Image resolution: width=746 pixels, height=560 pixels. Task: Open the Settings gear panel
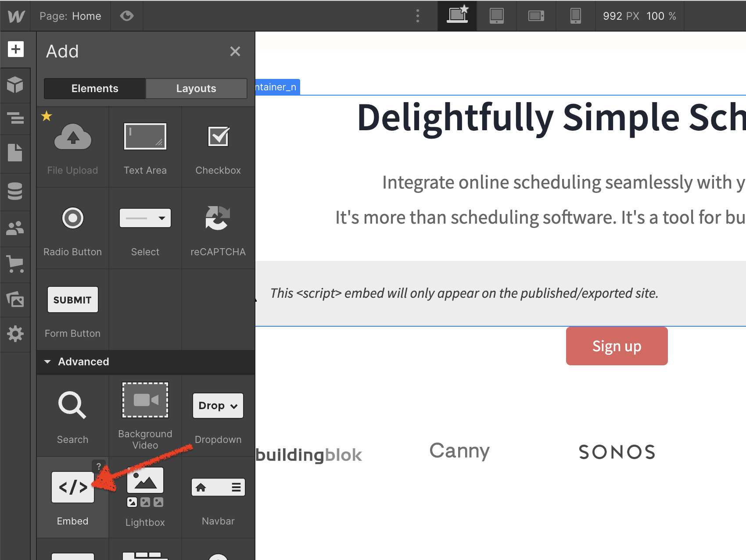[15, 334]
